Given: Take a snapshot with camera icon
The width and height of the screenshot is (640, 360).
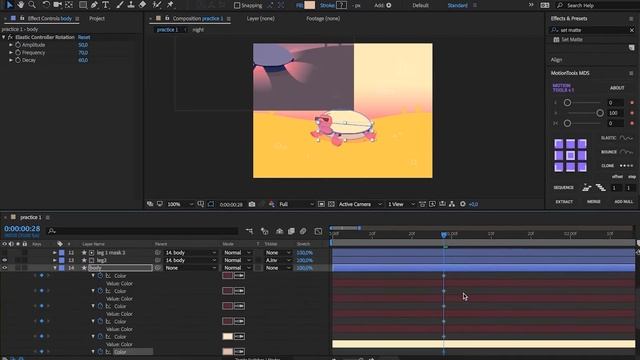Looking at the screenshot, I should (x=252, y=204).
